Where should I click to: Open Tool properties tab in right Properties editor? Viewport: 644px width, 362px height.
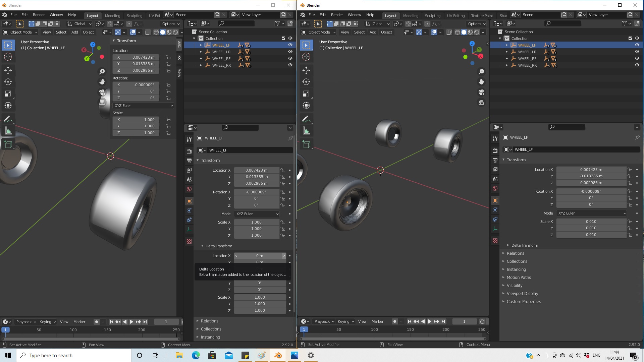pyautogui.click(x=495, y=138)
